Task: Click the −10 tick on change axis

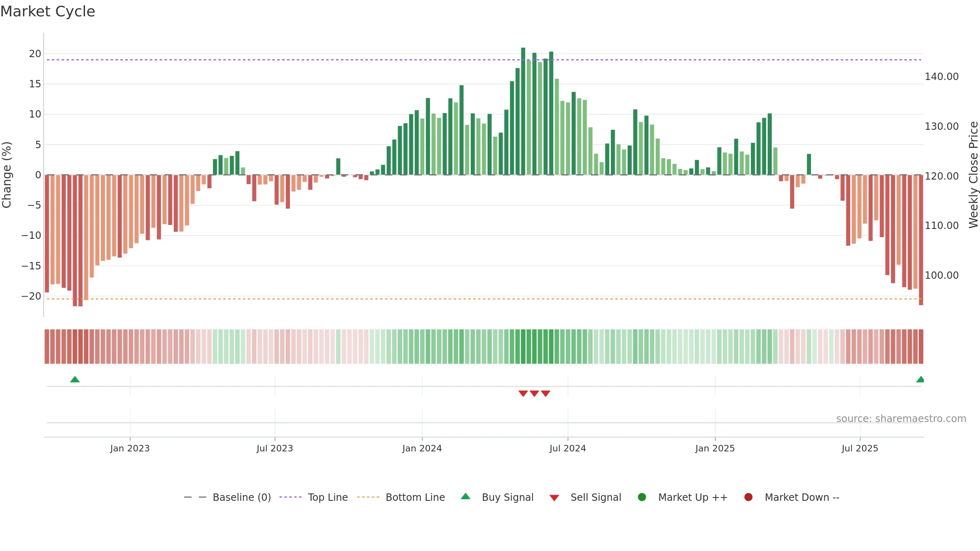Action: (31, 236)
